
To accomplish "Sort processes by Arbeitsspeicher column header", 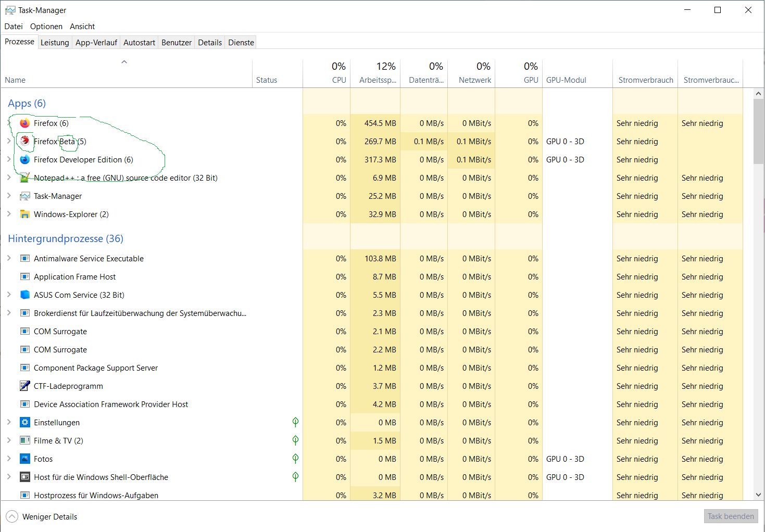I will [x=378, y=80].
